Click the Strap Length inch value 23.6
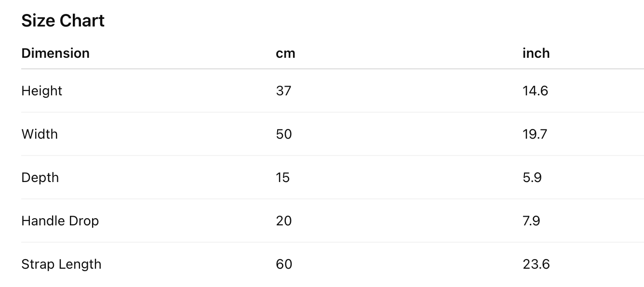This screenshot has height=287, width=644. point(536,264)
